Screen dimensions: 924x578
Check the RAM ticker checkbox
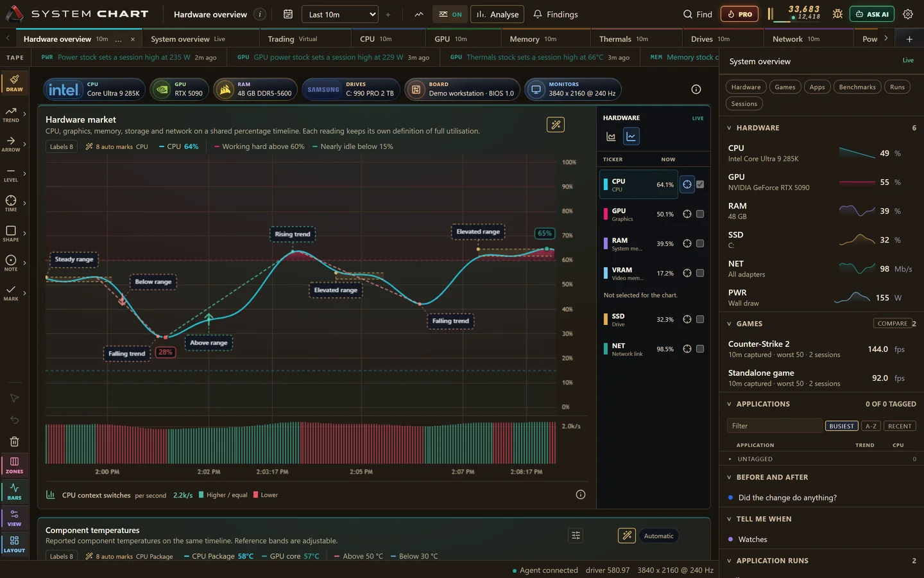pyautogui.click(x=700, y=243)
